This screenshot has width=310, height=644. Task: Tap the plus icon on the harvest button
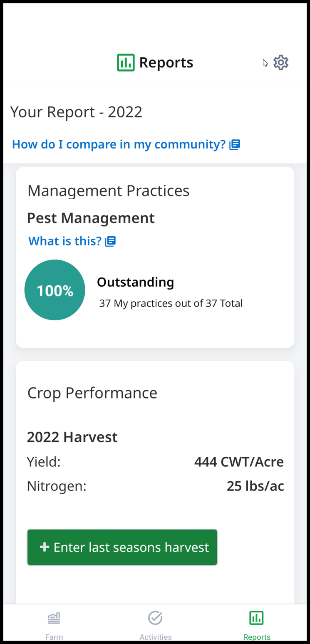(x=44, y=547)
